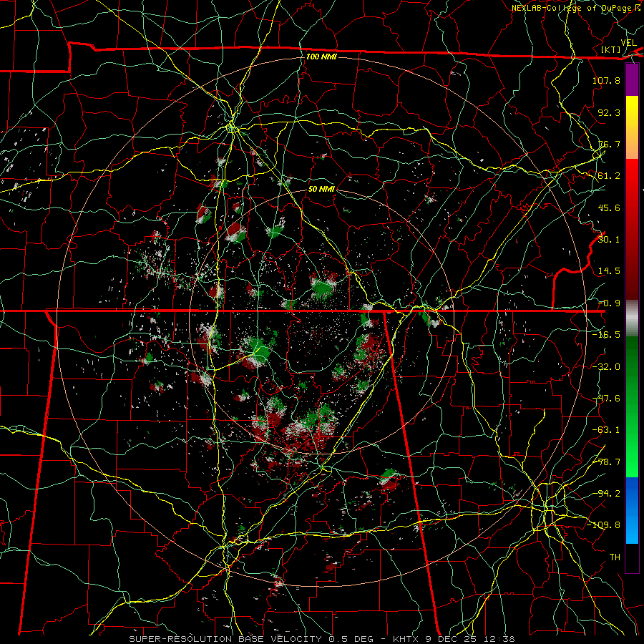Click the -63.1 velocity scale value
The image size is (644, 644).
coord(606,430)
